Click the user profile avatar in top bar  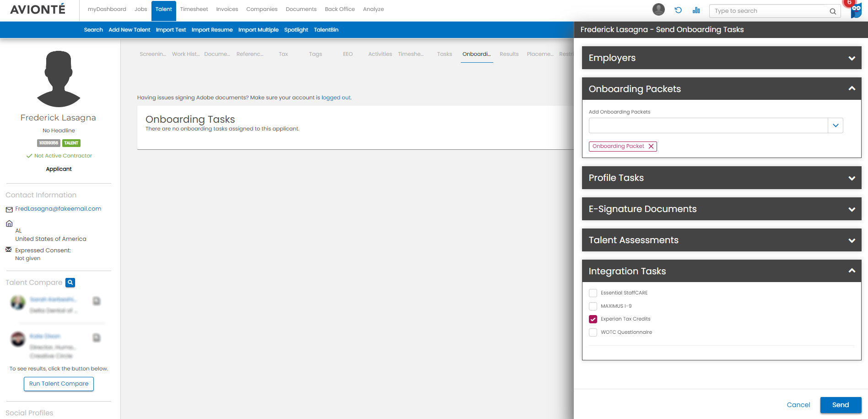[658, 9]
